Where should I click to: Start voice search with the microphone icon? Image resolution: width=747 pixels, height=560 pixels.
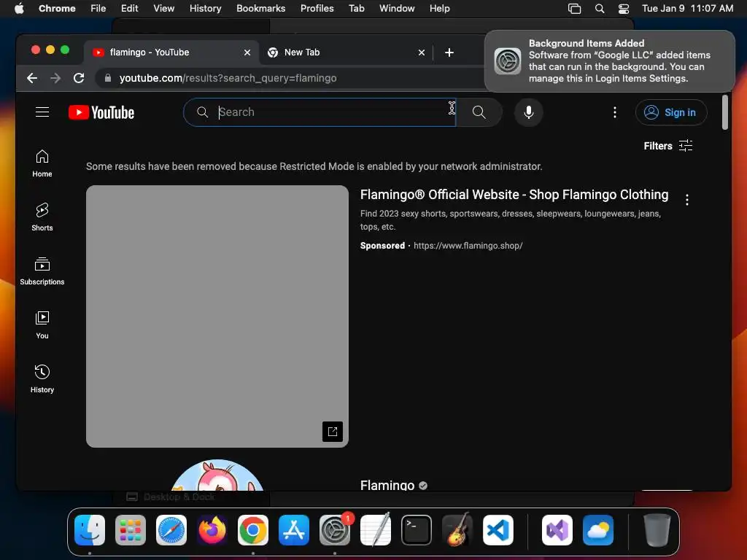coord(528,112)
